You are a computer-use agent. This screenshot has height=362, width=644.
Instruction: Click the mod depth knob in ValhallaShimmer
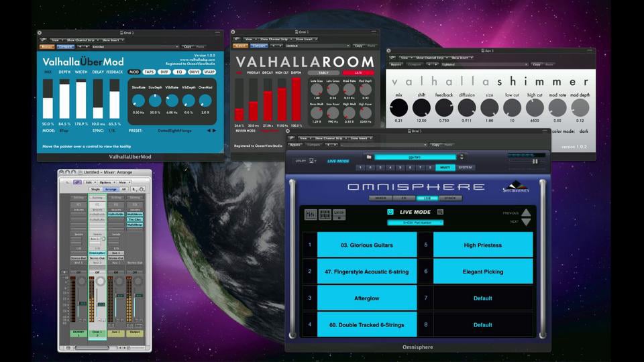[580, 108]
